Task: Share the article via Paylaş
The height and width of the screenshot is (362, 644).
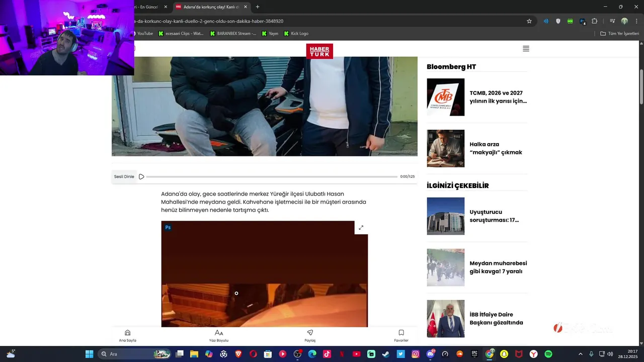Action: pyautogui.click(x=310, y=336)
